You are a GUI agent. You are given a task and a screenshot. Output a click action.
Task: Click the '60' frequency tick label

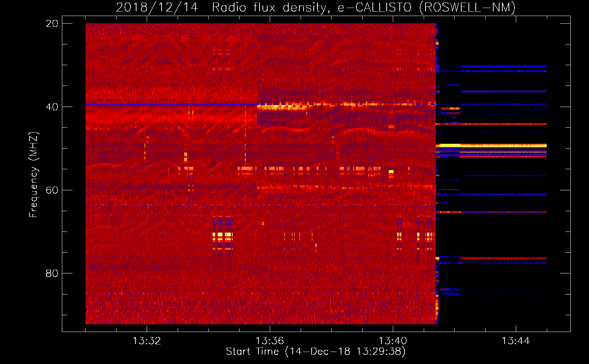click(x=52, y=190)
